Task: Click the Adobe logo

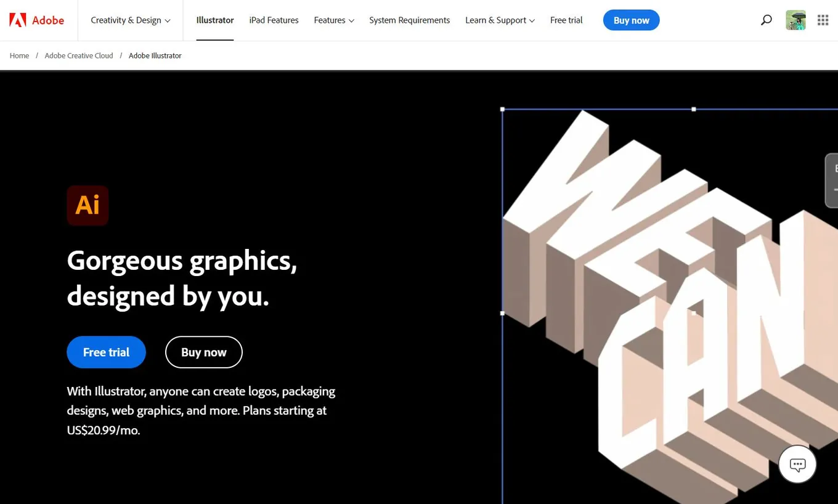Action: tap(35, 20)
